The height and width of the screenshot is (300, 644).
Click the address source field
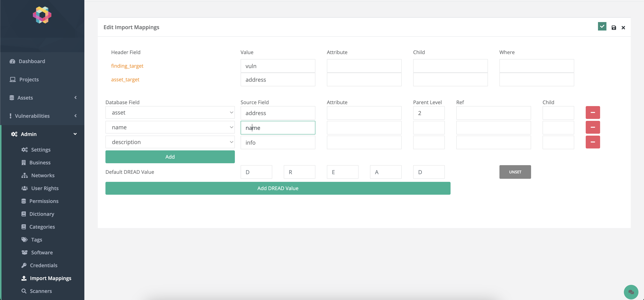point(278,113)
